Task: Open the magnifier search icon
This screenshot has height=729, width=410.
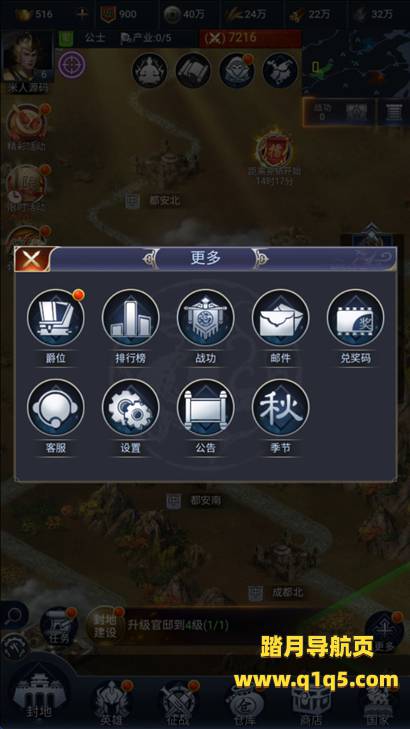Action: pyautogui.click(x=14, y=616)
